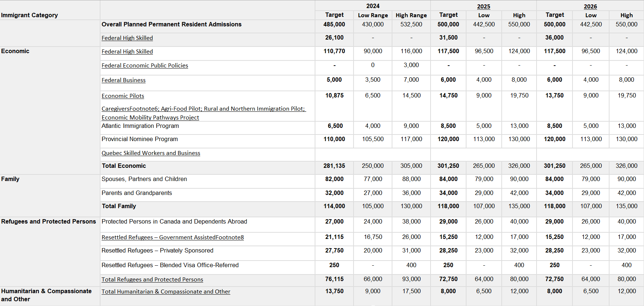Open Total Humanitarian & Compassionate and Other link
This screenshot has width=644, height=306.
[x=166, y=292]
